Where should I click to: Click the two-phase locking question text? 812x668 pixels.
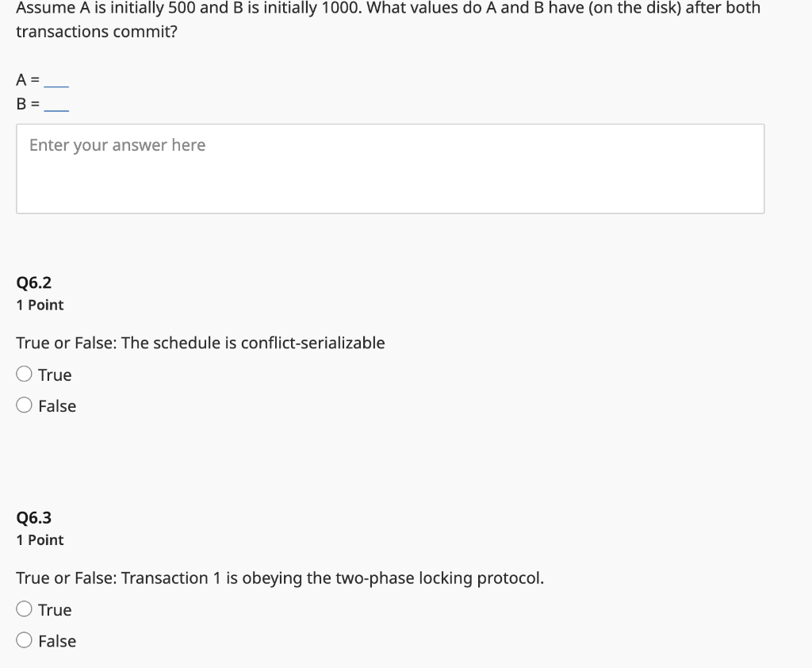[279, 578]
